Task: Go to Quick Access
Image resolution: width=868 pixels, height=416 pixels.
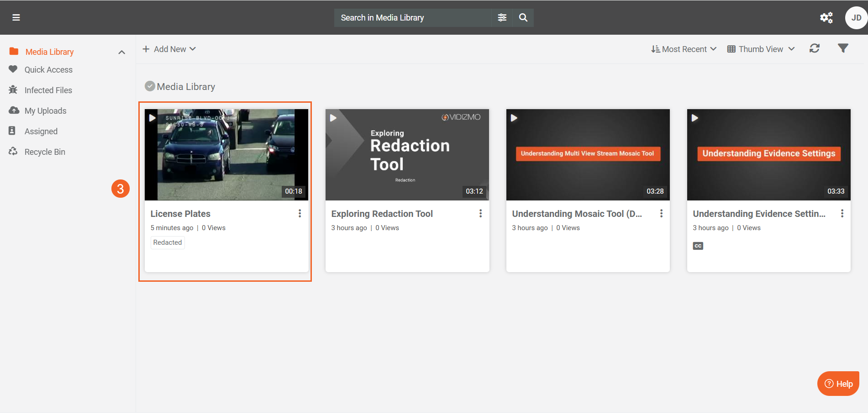Action: [48, 70]
